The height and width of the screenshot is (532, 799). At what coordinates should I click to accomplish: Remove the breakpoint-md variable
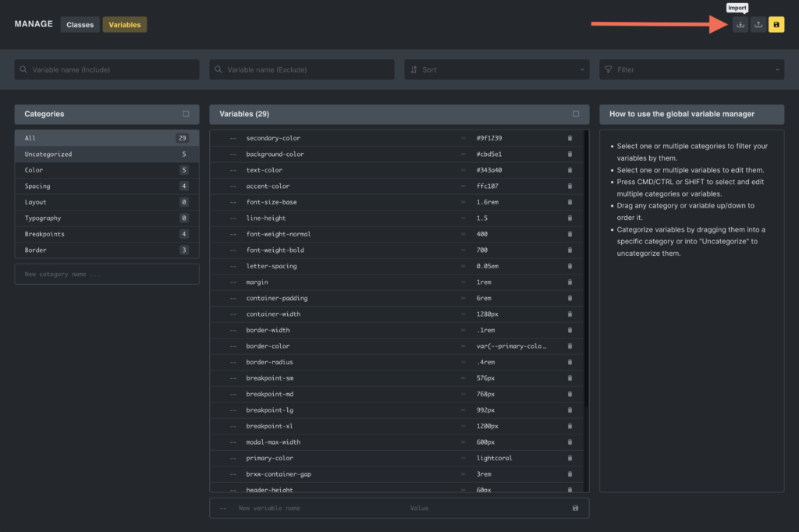click(x=570, y=394)
